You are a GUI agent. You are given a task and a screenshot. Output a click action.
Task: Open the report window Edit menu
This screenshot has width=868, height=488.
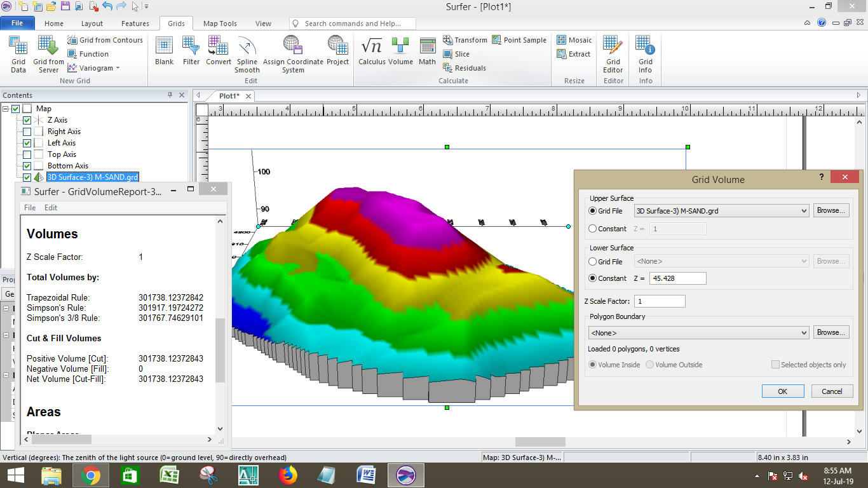pos(51,208)
